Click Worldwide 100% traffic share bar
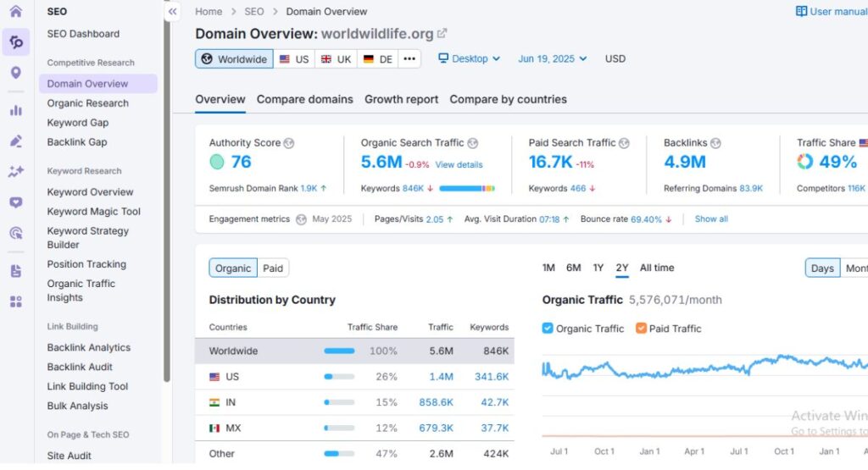The height and width of the screenshot is (470, 868). pyautogui.click(x=339, y=351)
